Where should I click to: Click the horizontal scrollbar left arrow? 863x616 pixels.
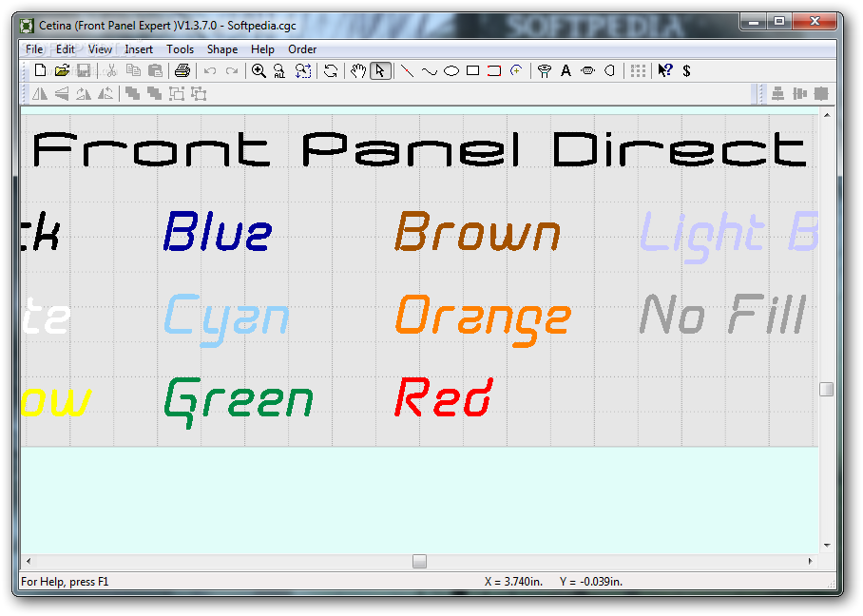[29, 561]
